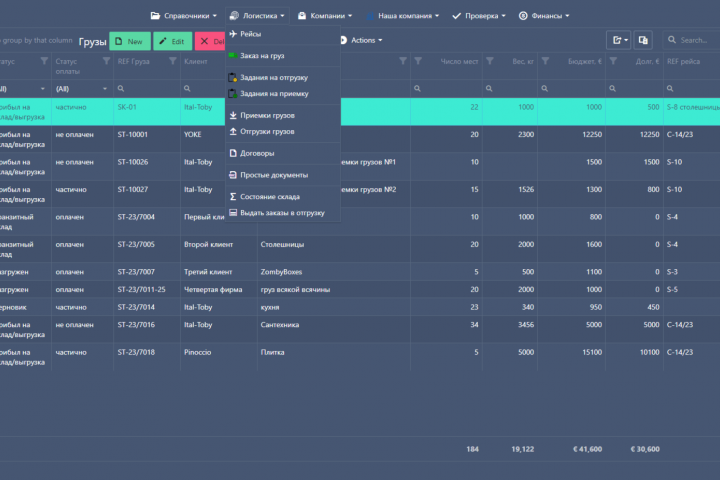720x480 pixels.
Task: Sort by Число мест column header
Action: [x=459, y=62]
